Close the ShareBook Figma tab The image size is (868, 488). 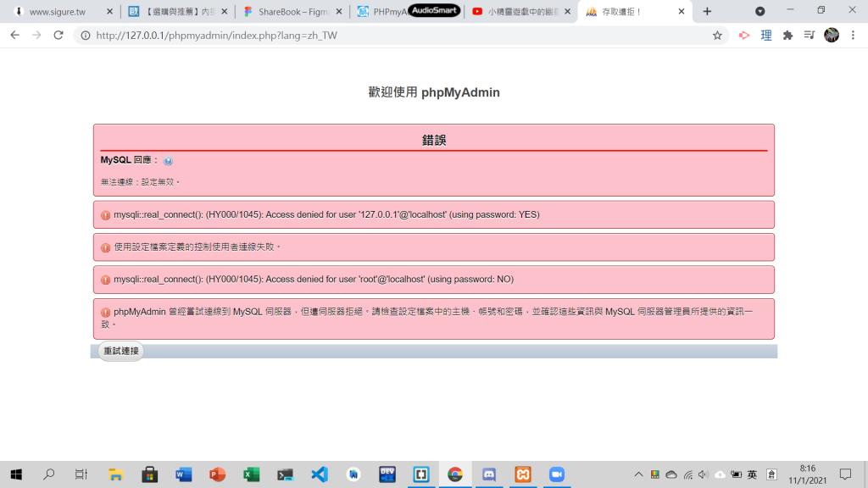tap(339, 12)
